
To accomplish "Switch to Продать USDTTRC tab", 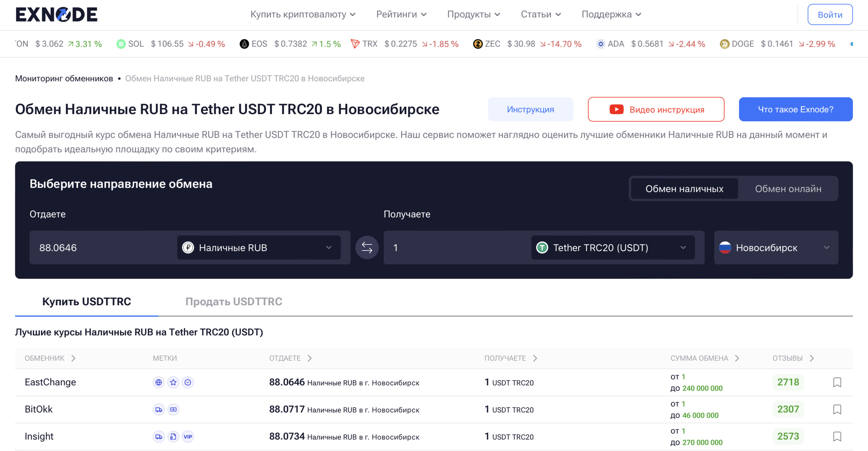I will 234,301.
